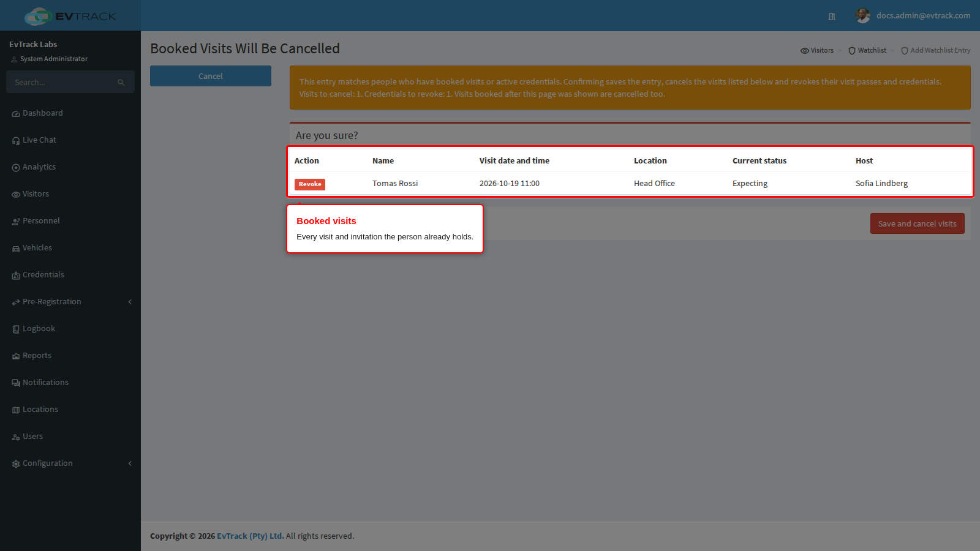Click the red Revoke badge

tap(310, 184)
